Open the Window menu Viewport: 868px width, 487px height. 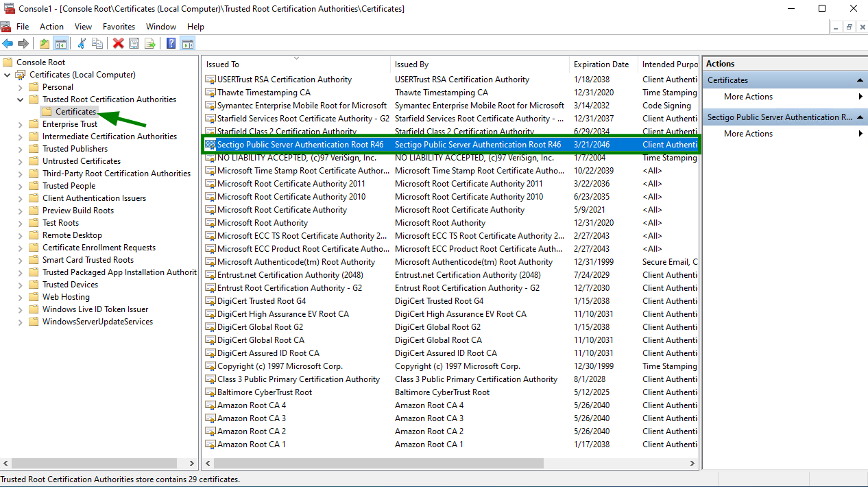pyautogui.click(x=161, y=27)
